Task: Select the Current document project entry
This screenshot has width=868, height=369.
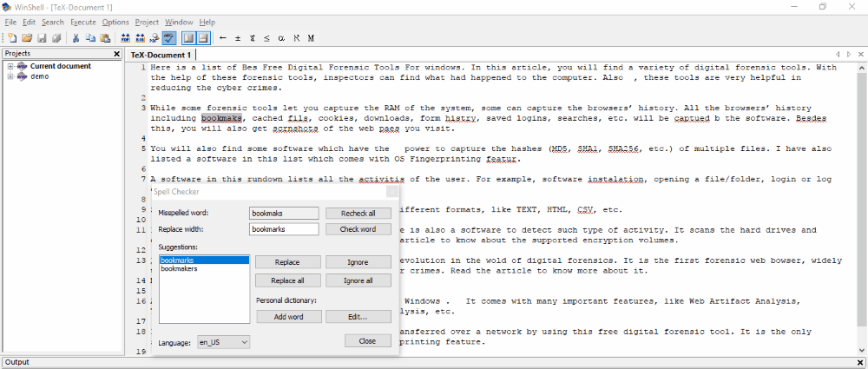Action: 61,66
